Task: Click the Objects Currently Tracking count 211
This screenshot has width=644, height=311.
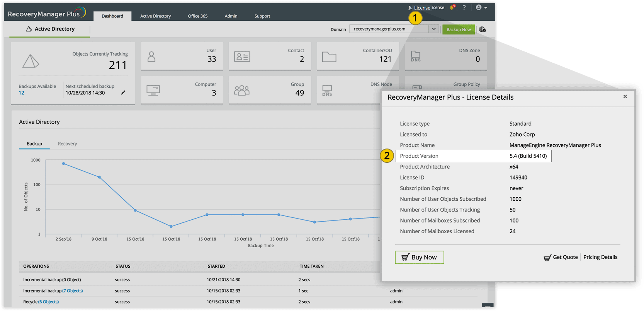Action: (118, 65)
